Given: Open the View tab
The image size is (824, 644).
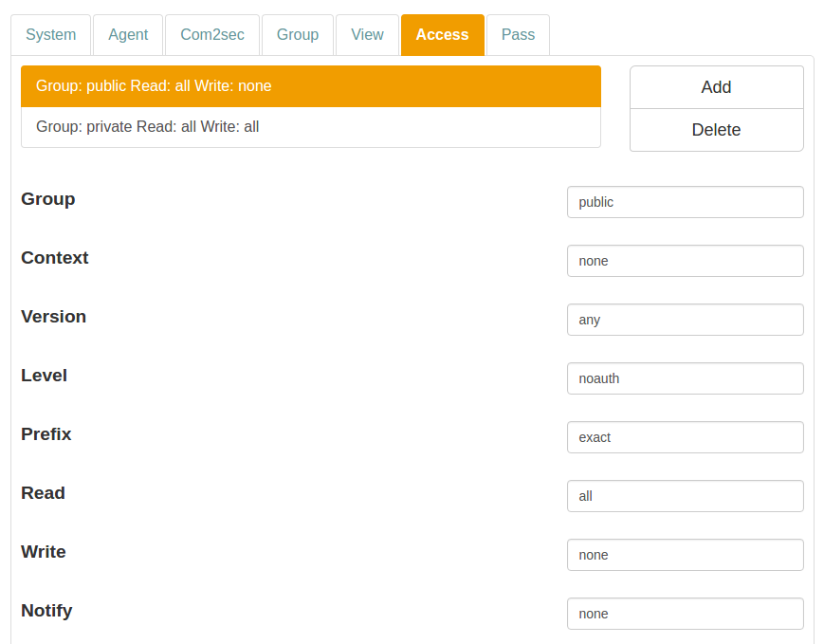Looking at the screenshot, I should [x=367, y=35].
